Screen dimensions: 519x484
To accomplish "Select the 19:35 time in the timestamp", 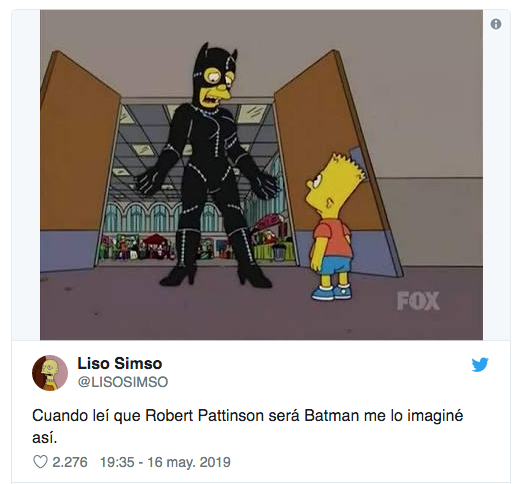I will tap(117, 462).
